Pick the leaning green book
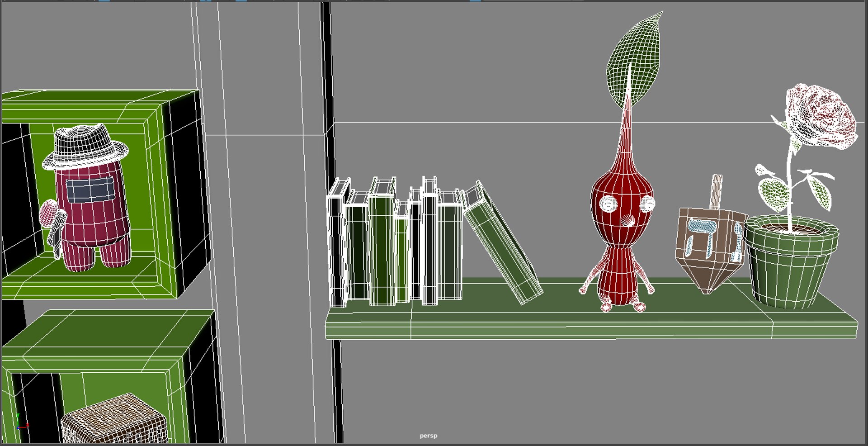The height and width of the screenshot is (446, 868). click(503, 242)
